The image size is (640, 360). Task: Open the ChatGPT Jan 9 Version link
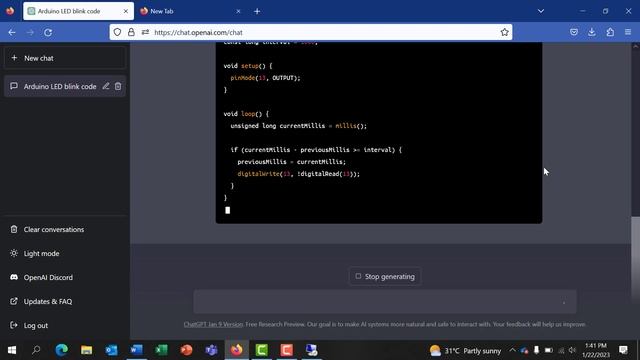(213, 324)
